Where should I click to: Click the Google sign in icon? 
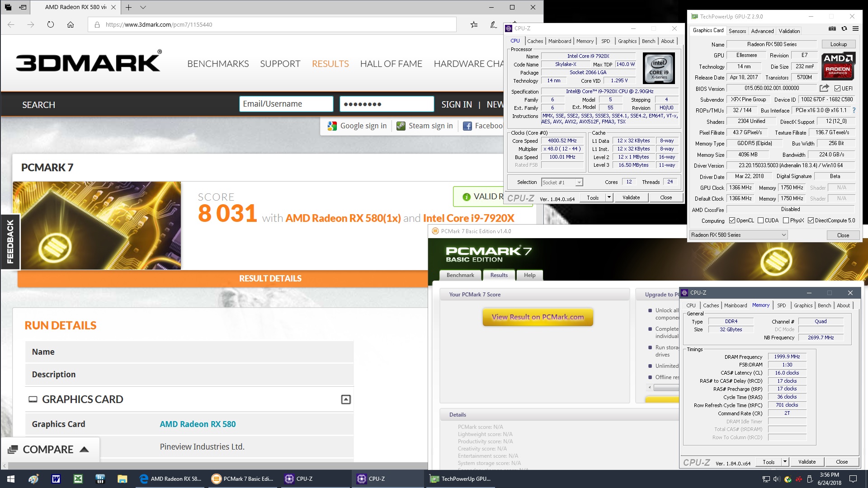point(332,126)
